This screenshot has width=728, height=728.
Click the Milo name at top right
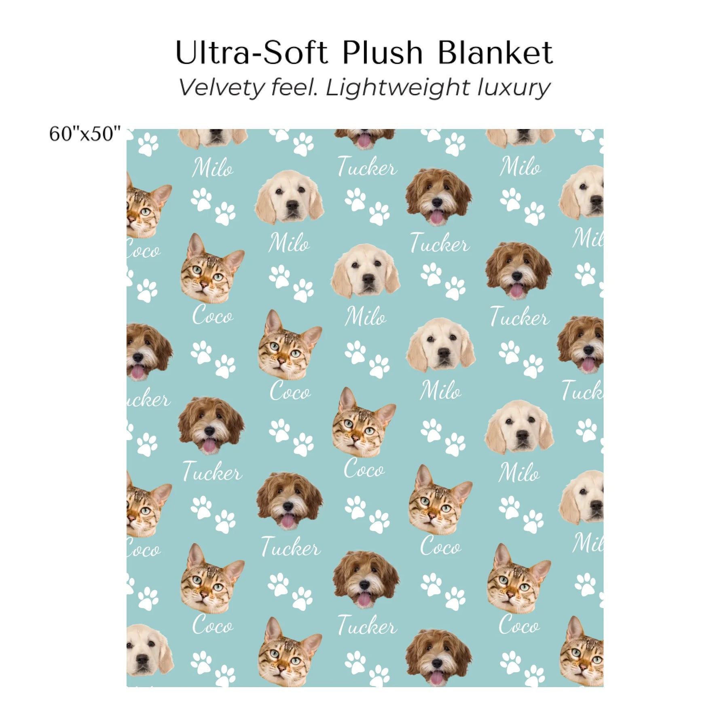coord(520,166)
